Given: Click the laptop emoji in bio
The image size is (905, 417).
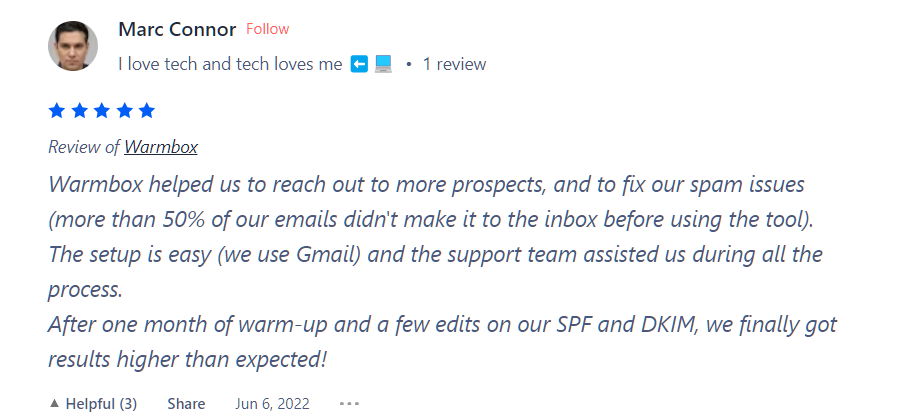Looking at the screenshot, I should [383, 64].
